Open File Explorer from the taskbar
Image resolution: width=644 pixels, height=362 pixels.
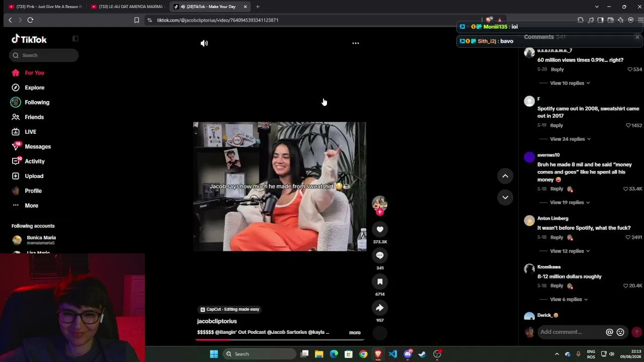tap(319, 354)
